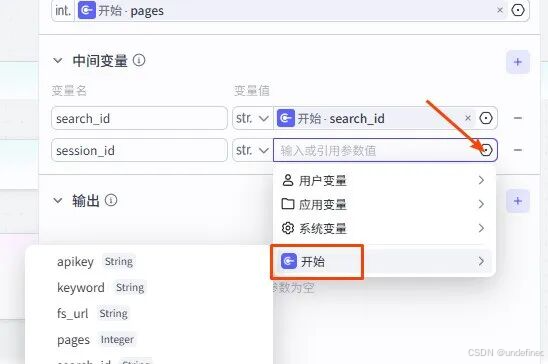Select pages Integer variable
Image resolution: width=548 pixels, height=364 pixels.
96,339
